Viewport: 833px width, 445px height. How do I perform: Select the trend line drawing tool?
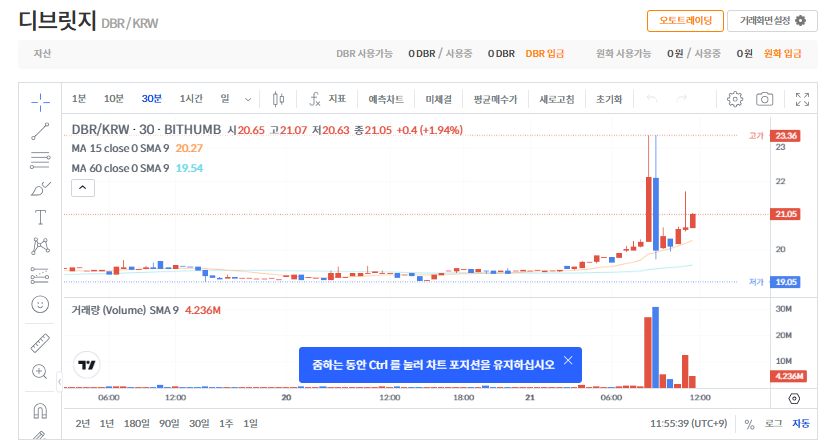40,131
